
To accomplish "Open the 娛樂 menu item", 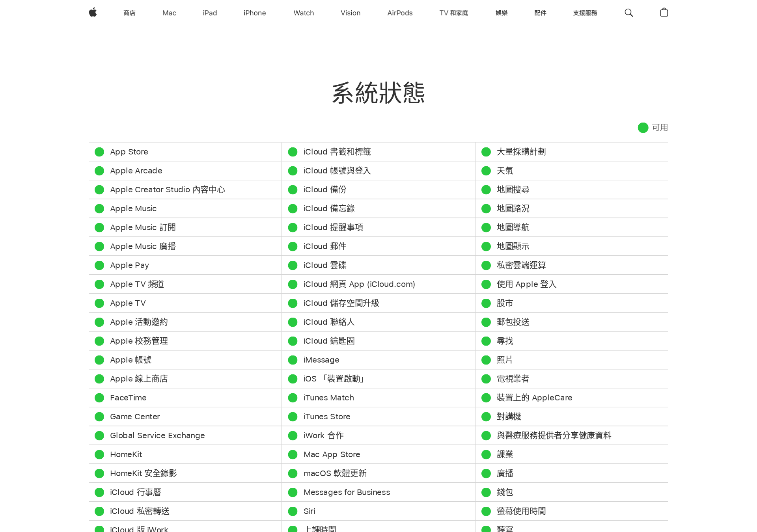I will point(502,13).
